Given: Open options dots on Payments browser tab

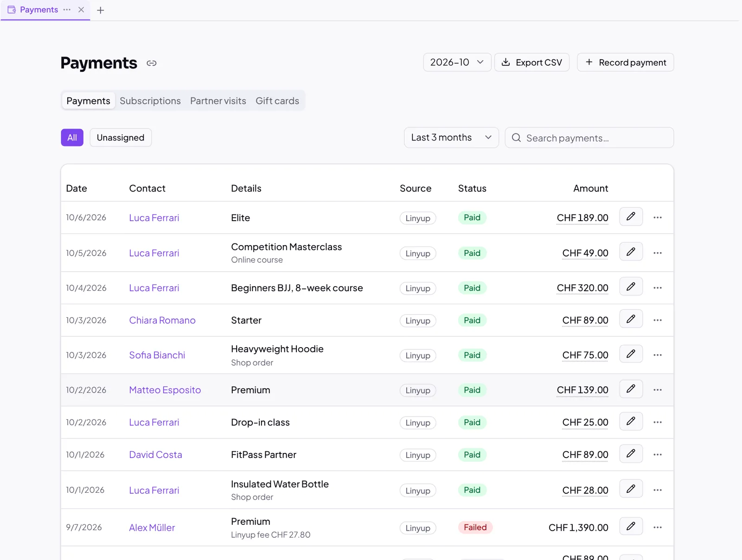Looking at the screenshot, I should (67, 10).
